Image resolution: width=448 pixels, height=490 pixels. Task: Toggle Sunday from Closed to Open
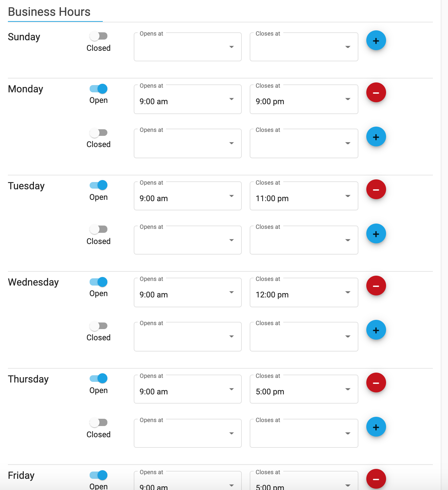point(98,36)
